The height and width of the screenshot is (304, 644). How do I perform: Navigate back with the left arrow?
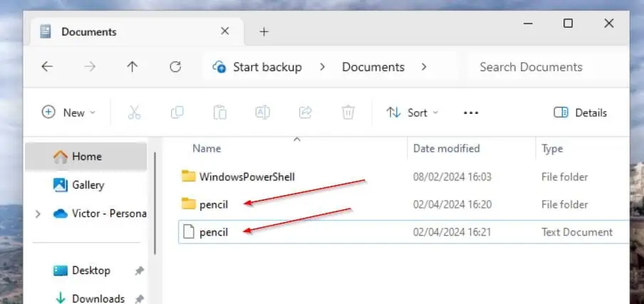pyautogui.click(x=47, y=67)
